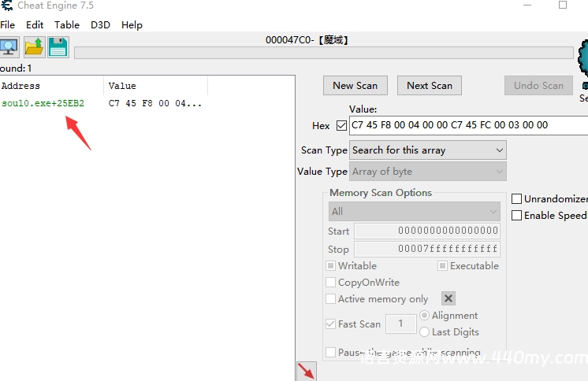This screenshot has width=588, height=381.
Task: Click the floppy disk save icon
Action: click(58, 47)
